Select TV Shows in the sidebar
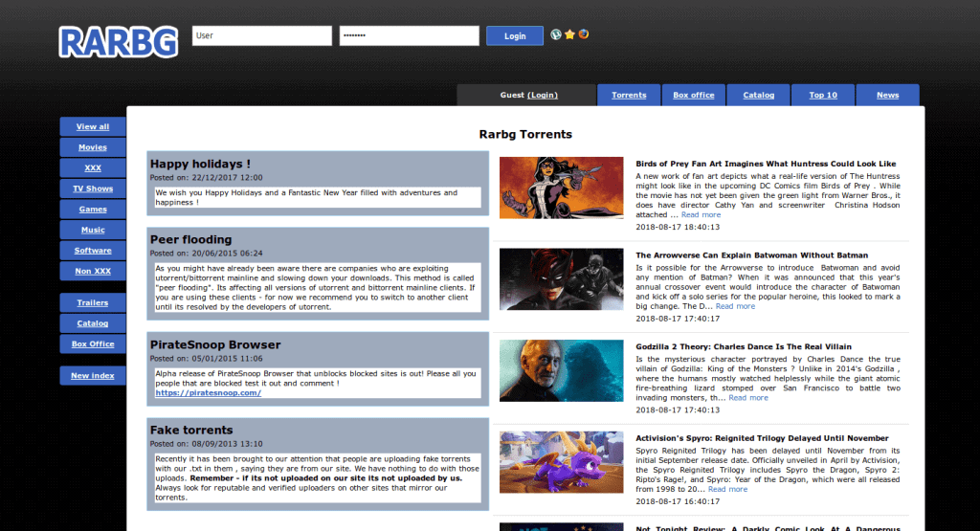980x531 pixels. (x=93, y=188)
